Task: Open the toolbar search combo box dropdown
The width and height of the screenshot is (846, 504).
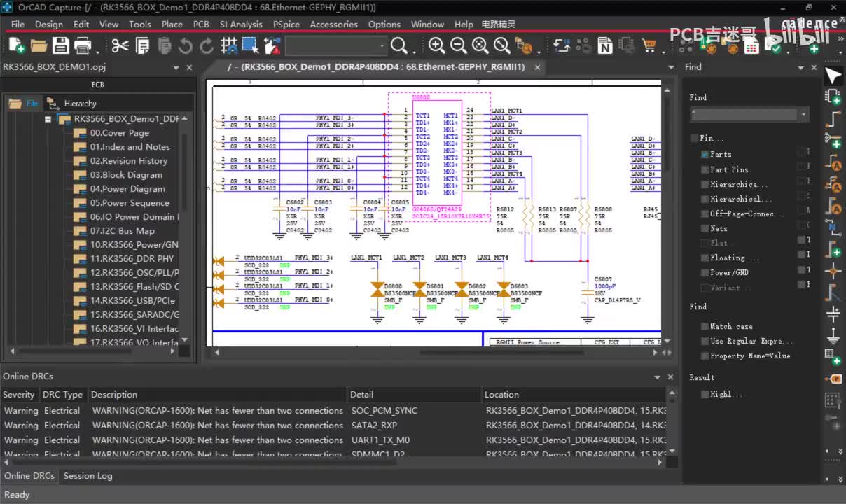Action: 382,46
